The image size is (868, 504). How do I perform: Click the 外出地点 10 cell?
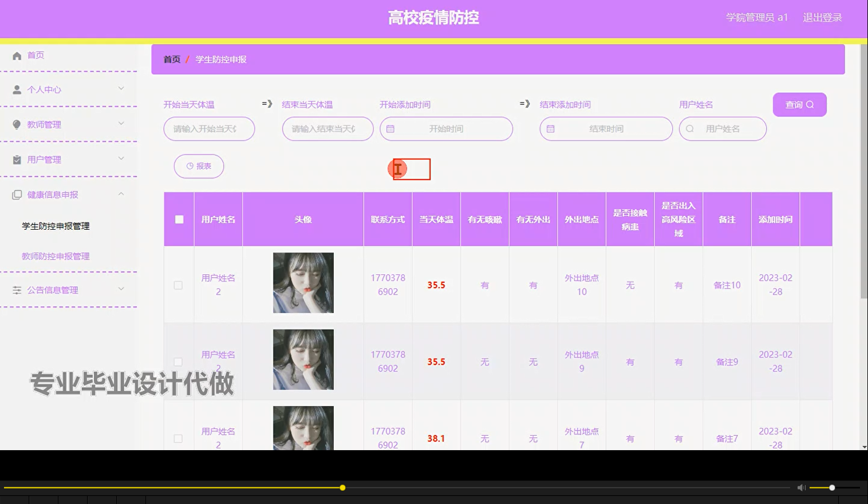click(x=582, y=285)
